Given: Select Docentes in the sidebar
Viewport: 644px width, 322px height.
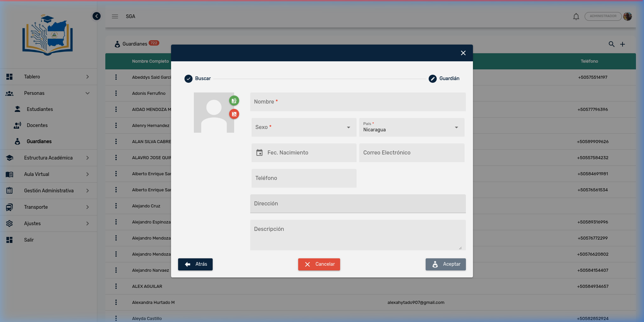Looking at the screenshot, I should (37, 125).
